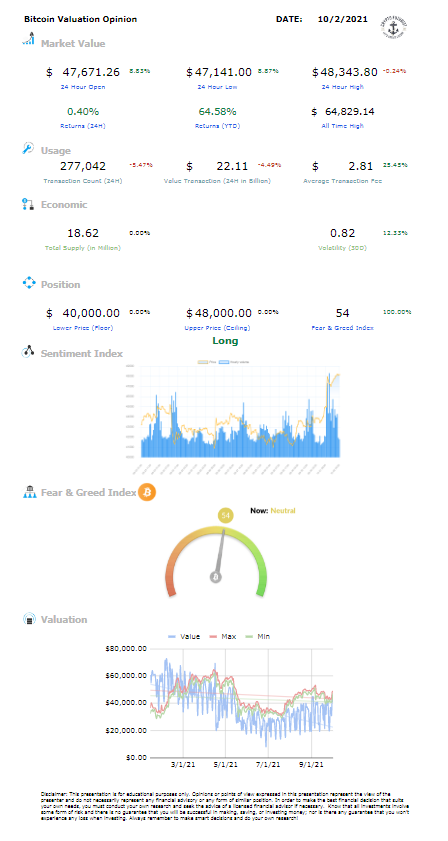
Task: Click the Fear & Greed Index label under 54
Action: tap(342, 327)
